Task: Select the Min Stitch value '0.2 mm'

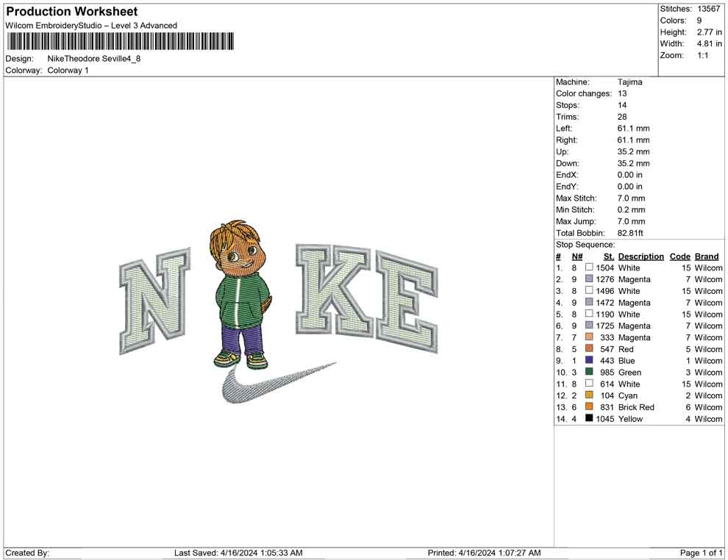Action: pyautogui.click(x=632, y=209)
